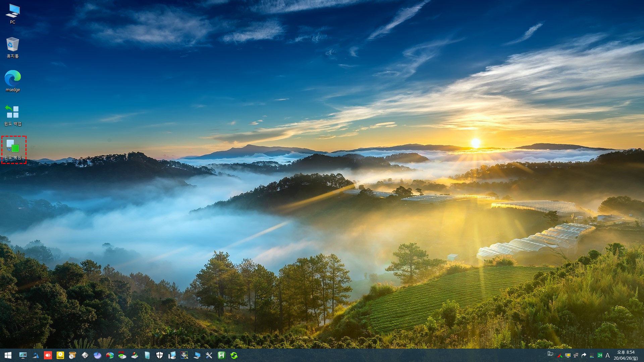Open the colorful pie with checkmark taskbar icon
Image resolution: width=644 pixels, height=362 pixels.
110,355
